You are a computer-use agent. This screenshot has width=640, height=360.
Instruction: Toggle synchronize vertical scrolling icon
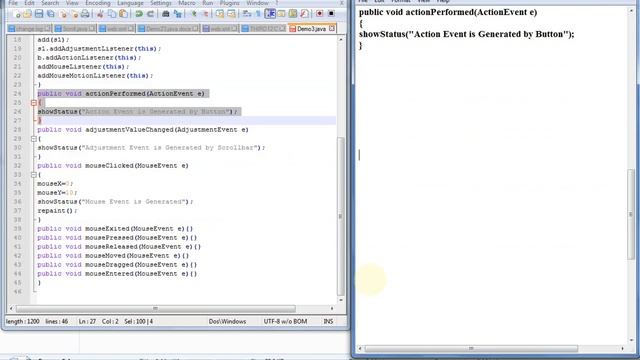click(x=220, y=14)
